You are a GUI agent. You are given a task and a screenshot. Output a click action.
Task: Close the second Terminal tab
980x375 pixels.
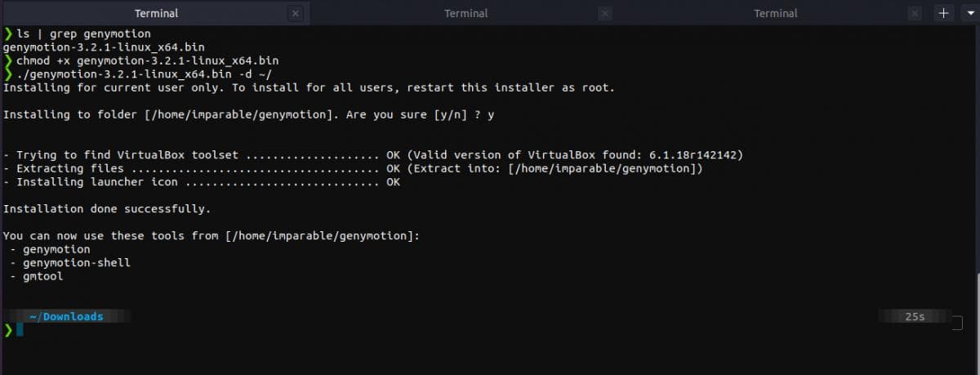pyautogui.click(x=604, y=13)
